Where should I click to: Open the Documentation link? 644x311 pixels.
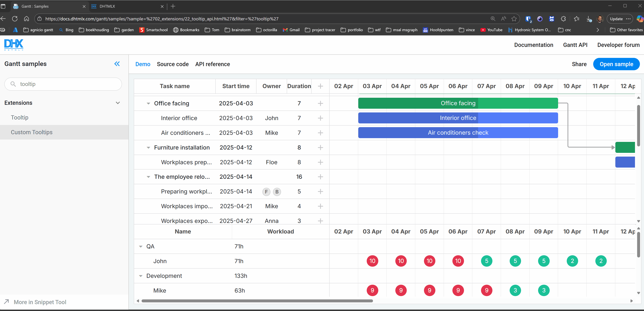click(534, 45)
